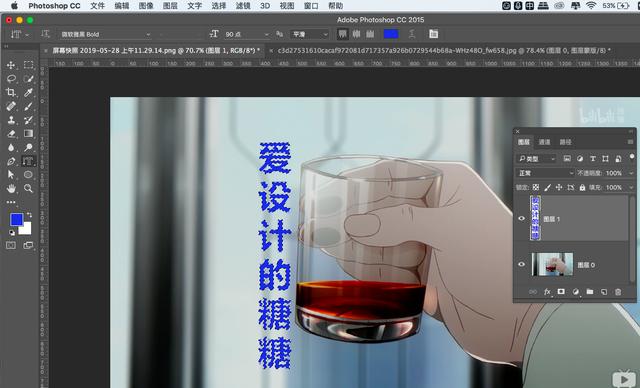Screen dimensions: 640x388
Task: Open the anti-aliasing method dropdown
Action: [309, 35]
